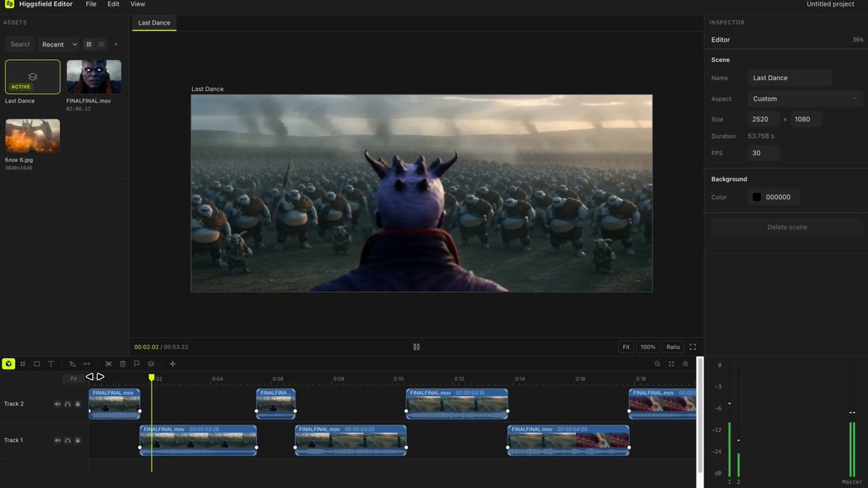Open the background color swatch
The image size is (868, 488).
(757, 197)
